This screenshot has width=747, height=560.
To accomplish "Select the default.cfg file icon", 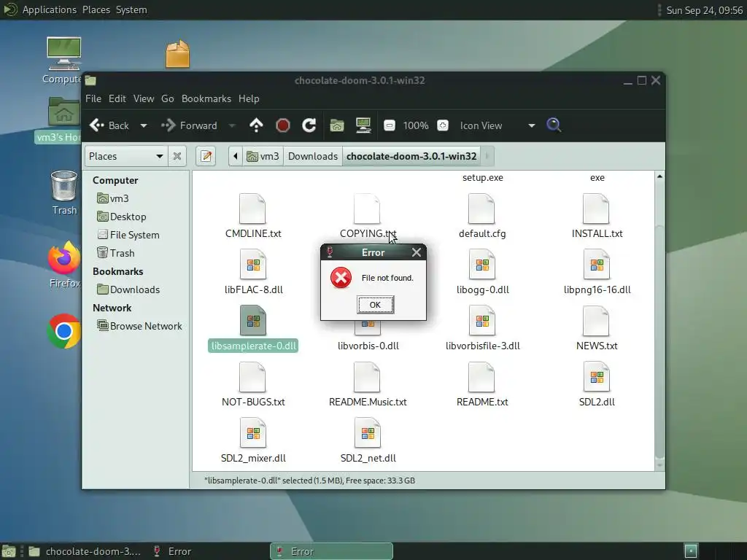I will 481,209.
